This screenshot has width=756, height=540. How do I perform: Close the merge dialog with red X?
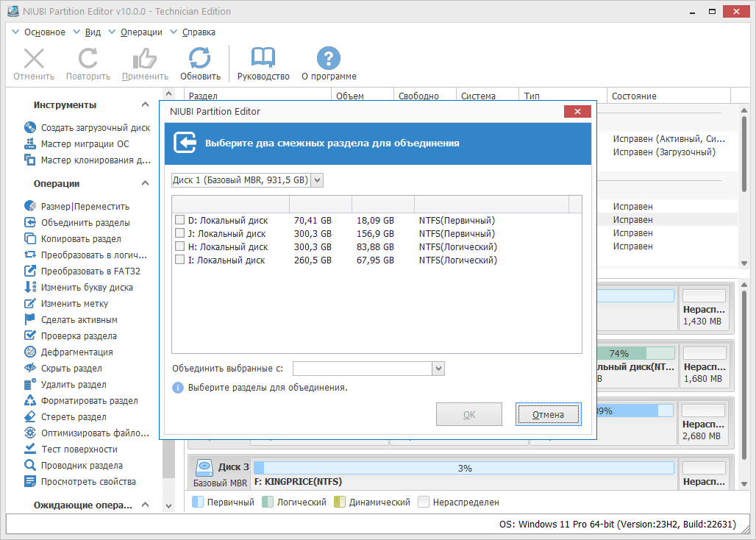(577, 112)
